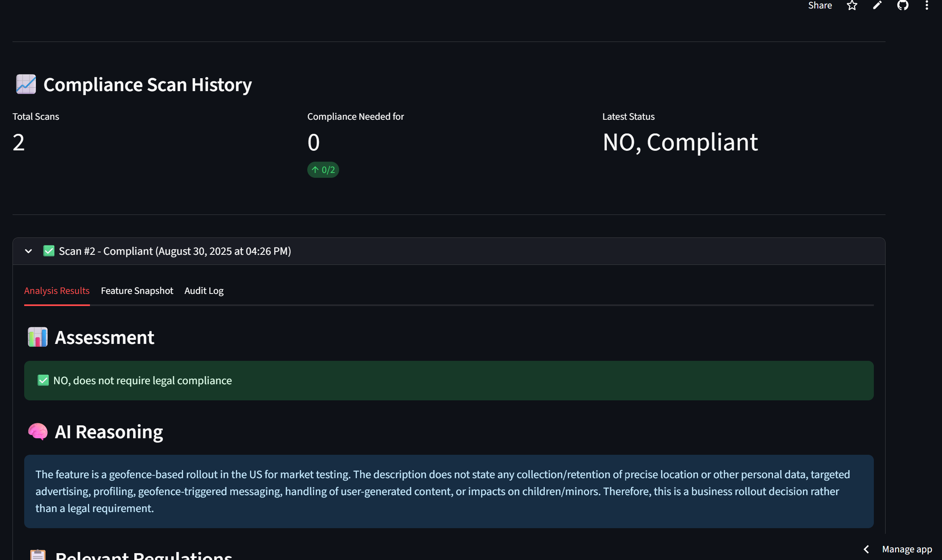Click checkmark in the NO compliance banner
The width and height of the screenshot is (942, 560).
43,380
